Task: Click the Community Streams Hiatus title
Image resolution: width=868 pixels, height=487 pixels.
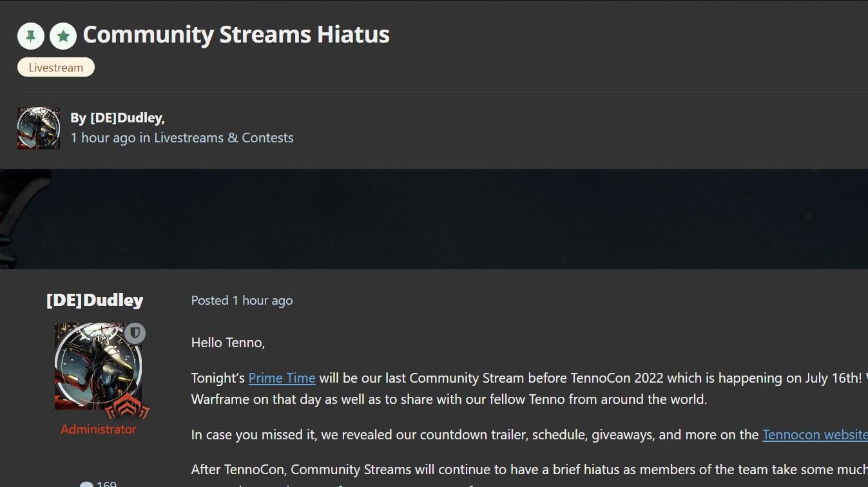Action: [x=236, y=35]
